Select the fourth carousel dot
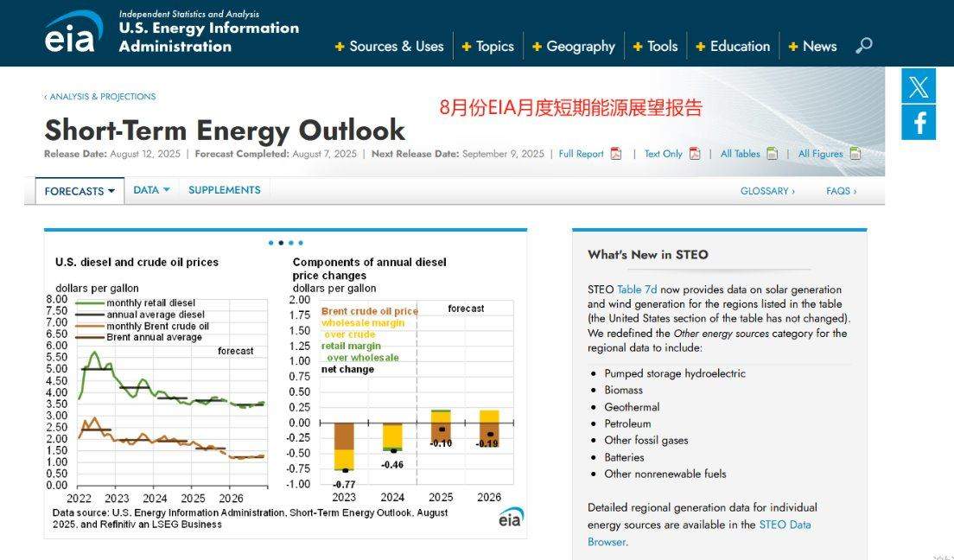The image size is (954, 560). [x=301, y=243]
